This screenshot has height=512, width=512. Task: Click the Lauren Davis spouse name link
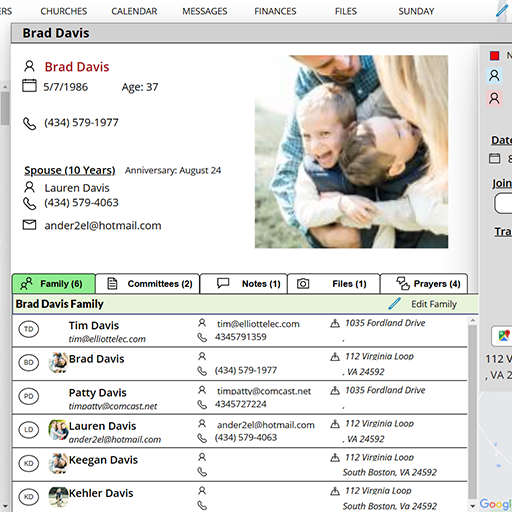coord(77,188)
